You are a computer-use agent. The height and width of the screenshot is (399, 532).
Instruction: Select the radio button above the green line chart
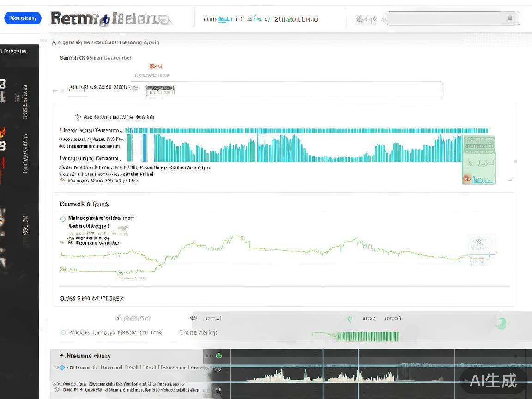[x=63, y=219]
